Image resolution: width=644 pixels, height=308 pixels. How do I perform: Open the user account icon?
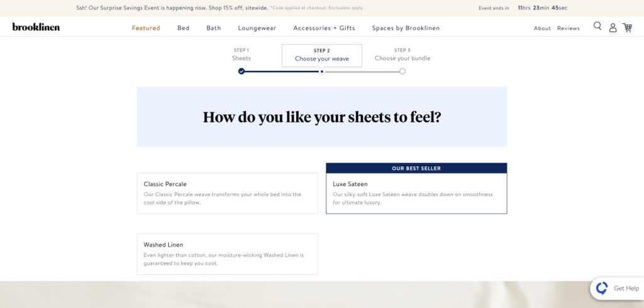pyautogui.click(x=613, y=28)
